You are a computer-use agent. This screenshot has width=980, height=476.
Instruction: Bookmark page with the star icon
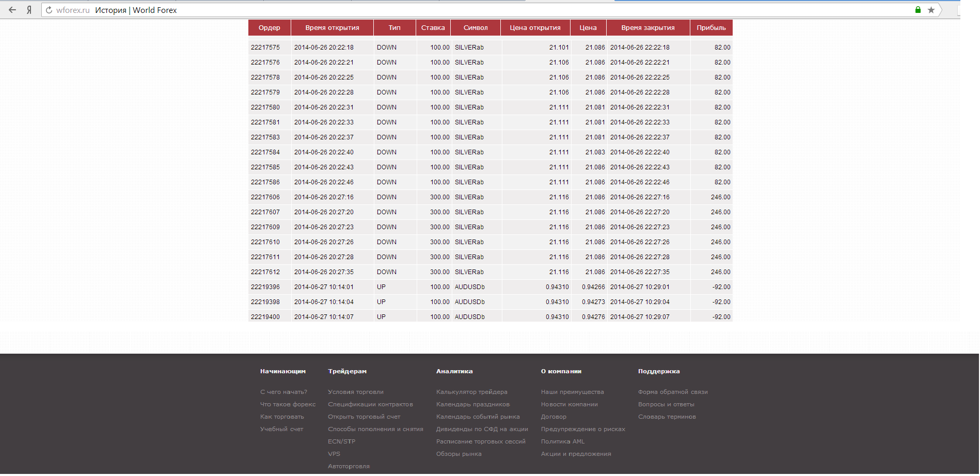(931, 10)
